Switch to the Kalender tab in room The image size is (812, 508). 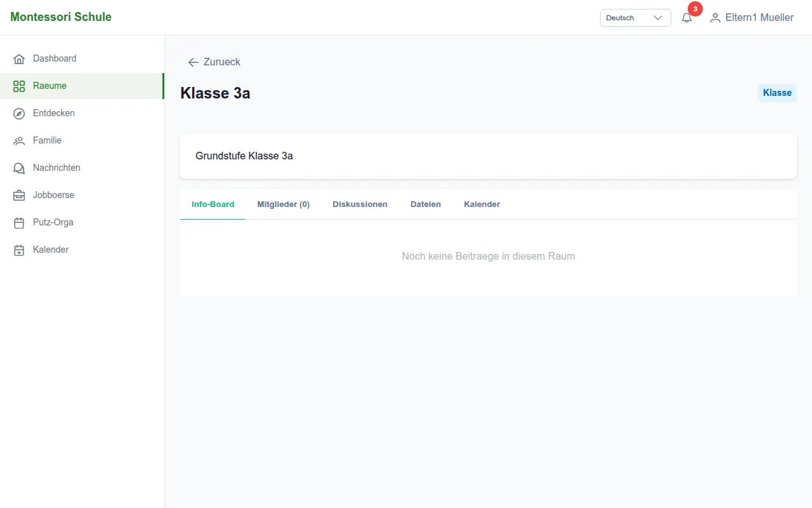(482, 204)
